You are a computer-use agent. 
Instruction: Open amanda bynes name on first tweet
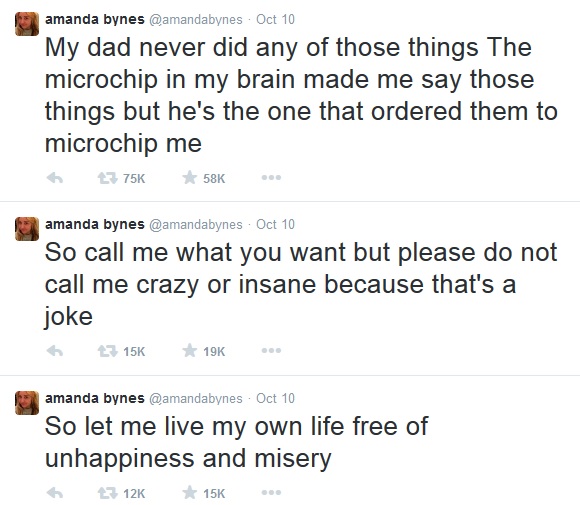pos(95,20)
